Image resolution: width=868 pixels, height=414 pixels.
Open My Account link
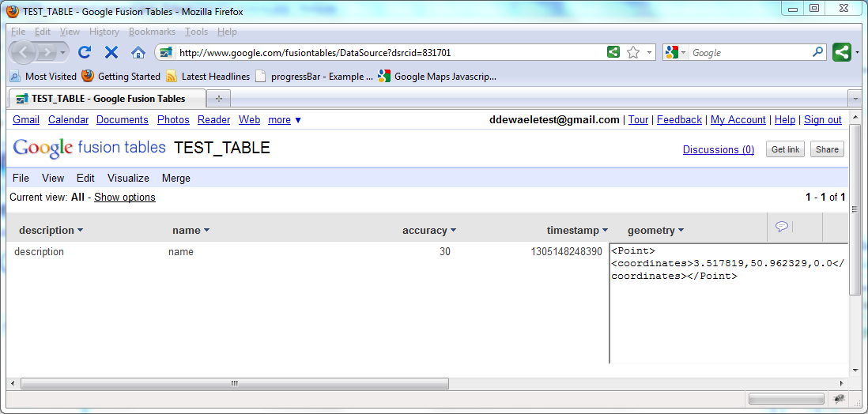point(738,119)
